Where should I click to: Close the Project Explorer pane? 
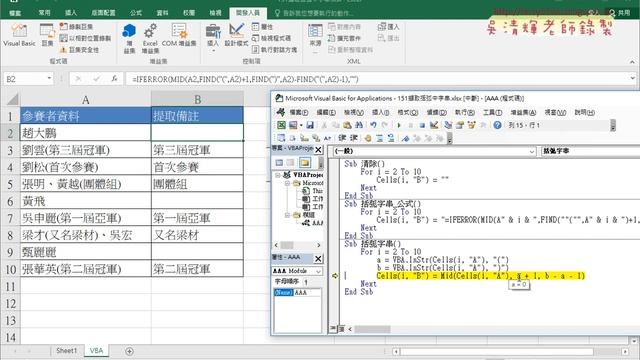318,150
